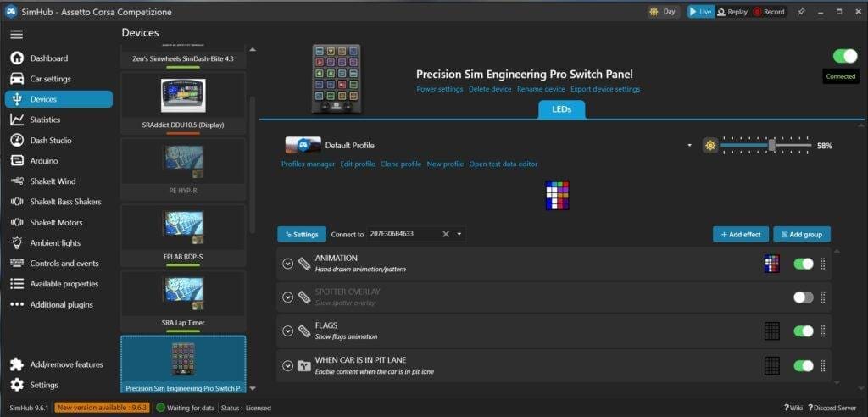Viewport: 868px width, 417px height.
Task: Open the Dashboard section
Action: pyautogui.click(x=58, y=58)
